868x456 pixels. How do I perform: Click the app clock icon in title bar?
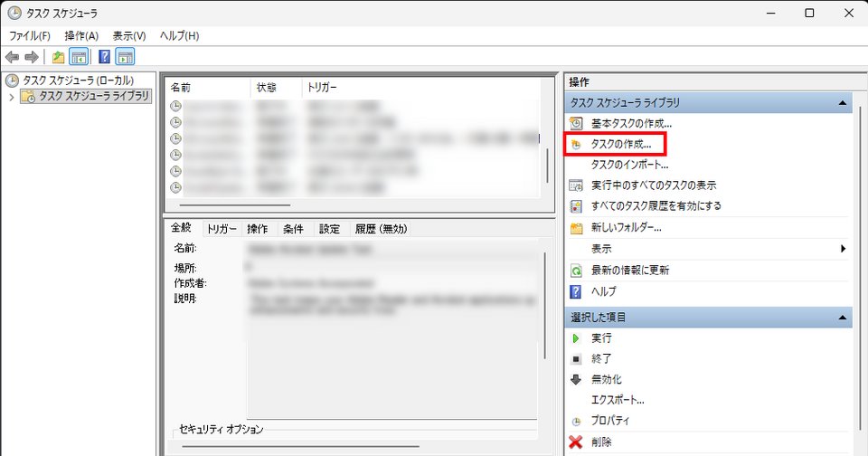pos(14,13)
